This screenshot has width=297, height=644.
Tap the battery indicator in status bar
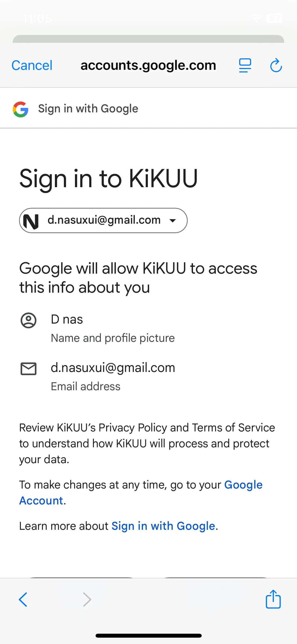[x=274, y=18]
